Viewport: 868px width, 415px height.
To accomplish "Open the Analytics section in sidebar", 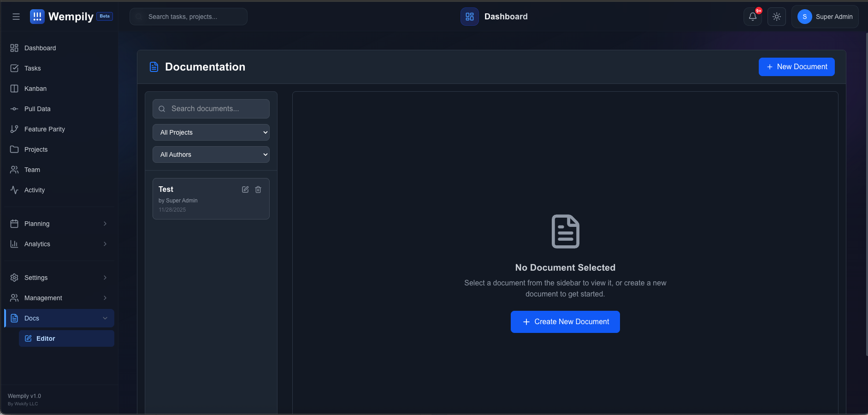I will [59, 244].
